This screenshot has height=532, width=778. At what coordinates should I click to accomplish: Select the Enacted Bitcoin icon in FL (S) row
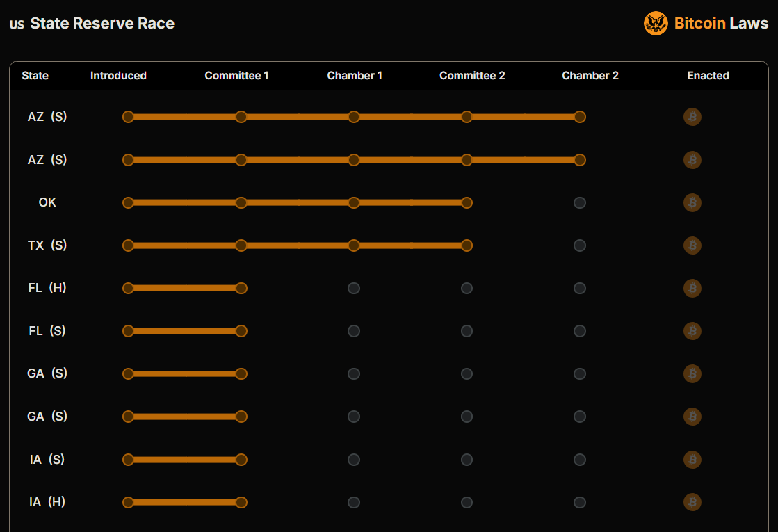point(692,331)
